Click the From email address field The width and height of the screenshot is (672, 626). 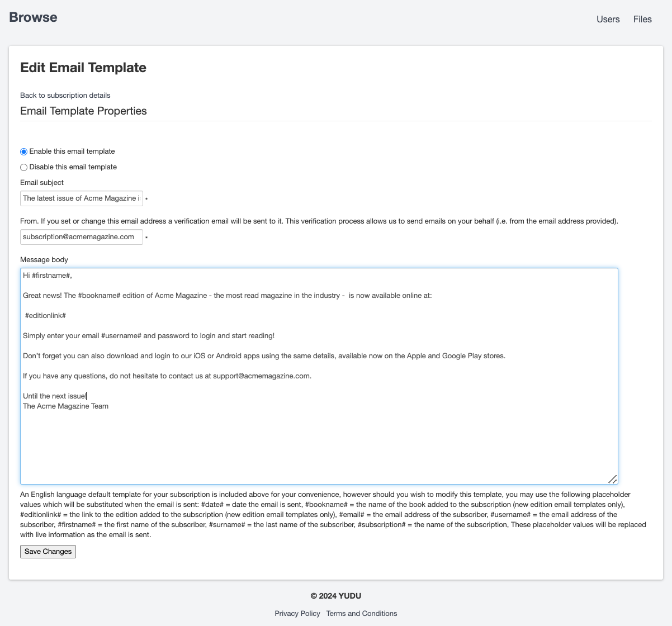(x=82, y=237)
